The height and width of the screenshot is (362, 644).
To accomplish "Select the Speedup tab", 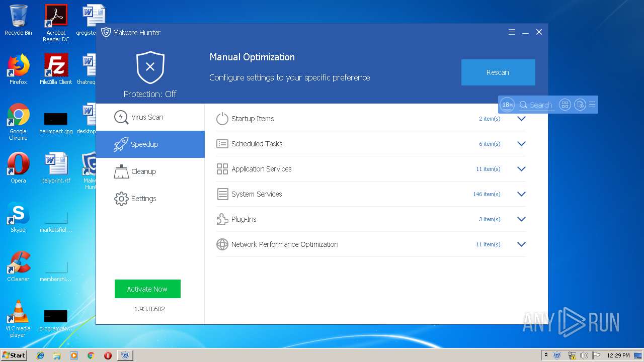I will coord(150,144).
